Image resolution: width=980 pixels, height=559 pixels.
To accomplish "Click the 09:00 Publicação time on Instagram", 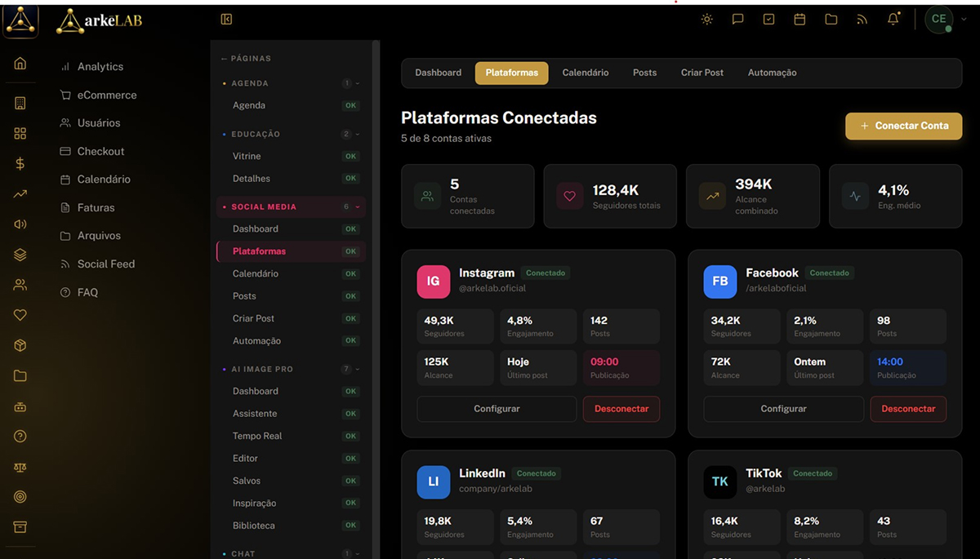I will point(621,368).
